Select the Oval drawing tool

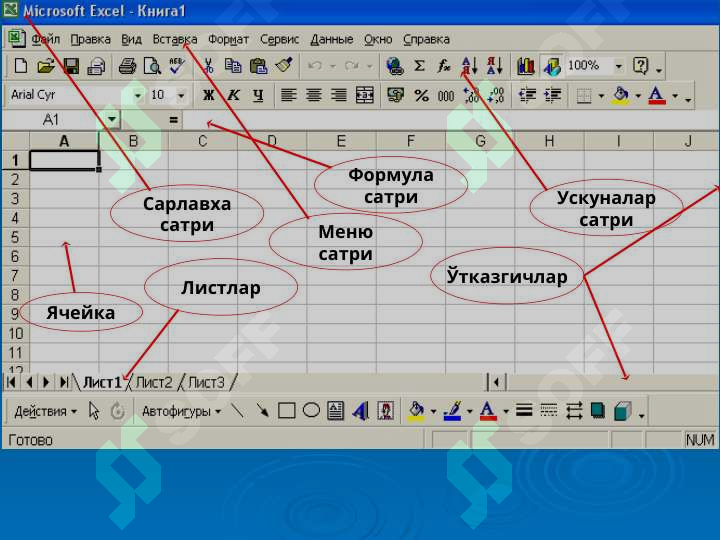311,410
